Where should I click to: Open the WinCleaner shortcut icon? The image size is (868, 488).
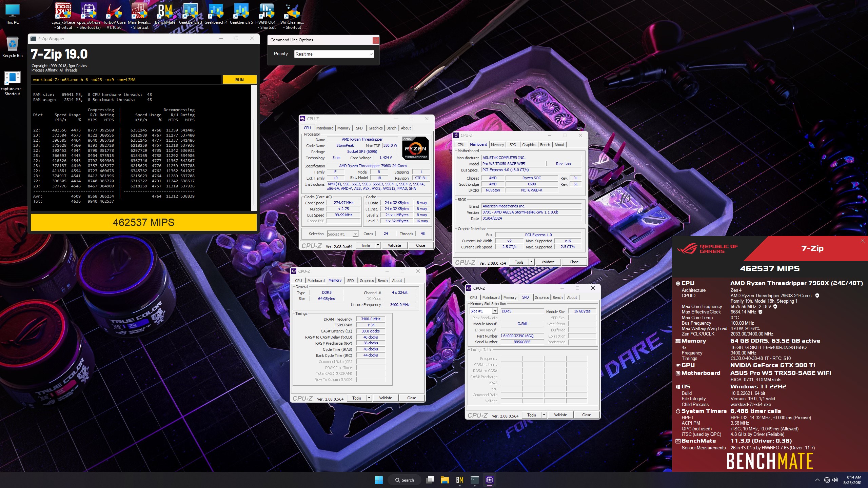(x=292, y=15)
